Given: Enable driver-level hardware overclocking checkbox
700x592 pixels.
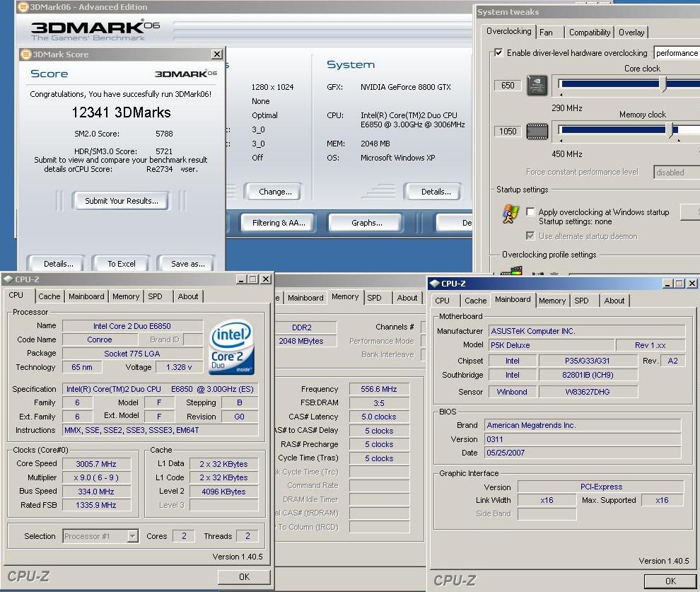Looking at the screenshot, I should [498, 52].
